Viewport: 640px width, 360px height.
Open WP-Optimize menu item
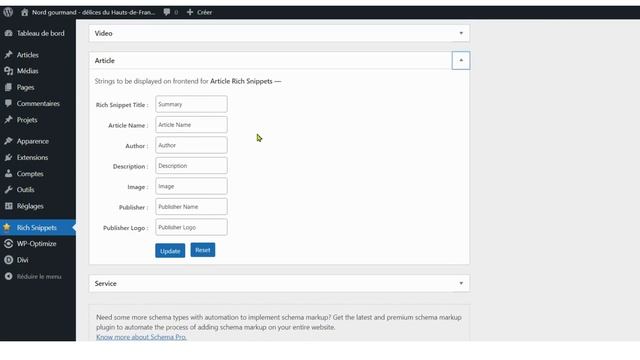(x=38, y=244)
